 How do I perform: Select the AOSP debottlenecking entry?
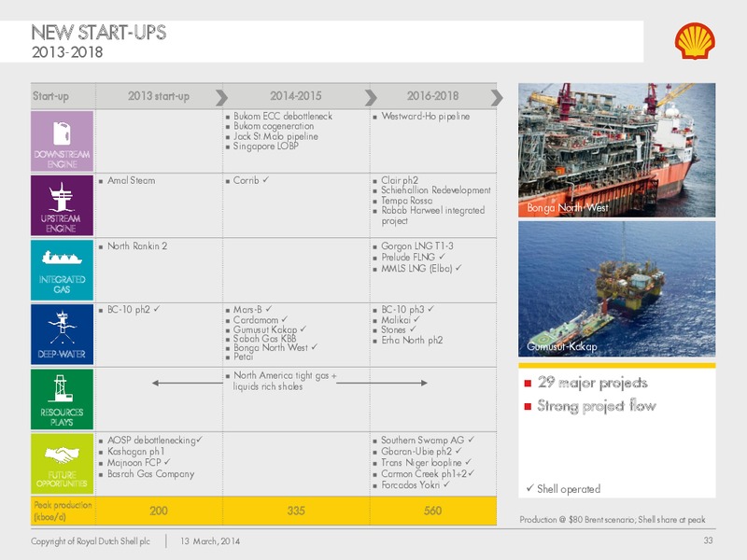[x=151, y=441]
